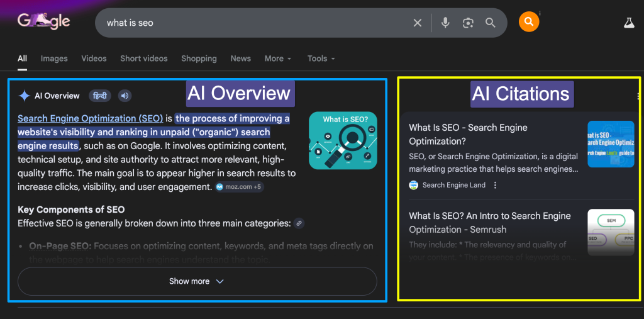The height and width of the screenshot is (319, 644).
Task: Click the moz.com +5 sources chip
Action: 239,187
